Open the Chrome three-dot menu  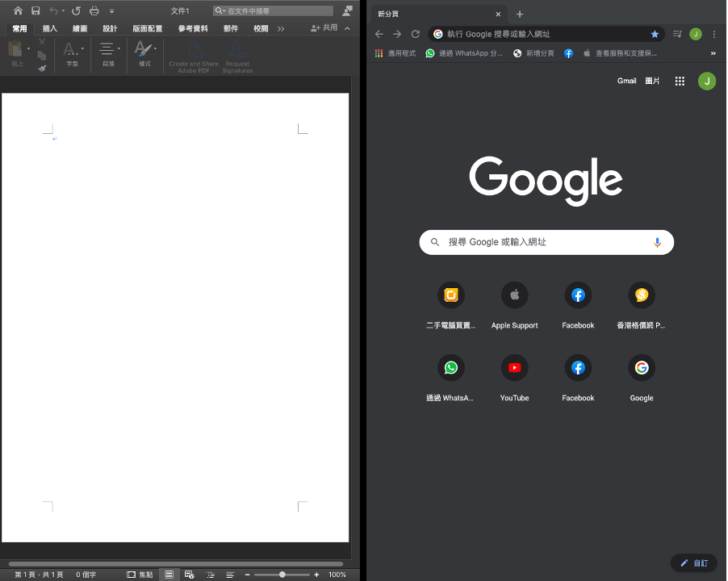714,34
